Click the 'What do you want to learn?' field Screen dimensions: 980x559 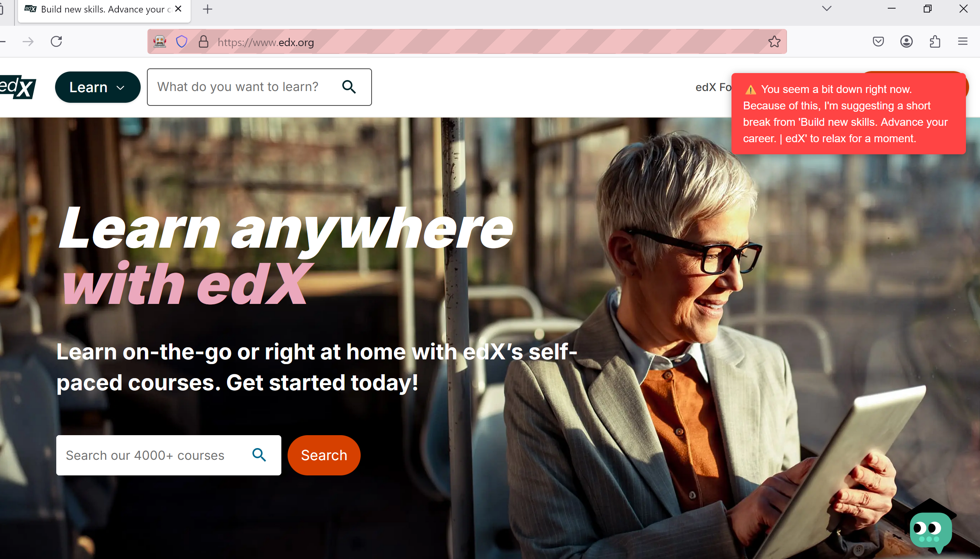pyautogui.click(x=259, y=87)
